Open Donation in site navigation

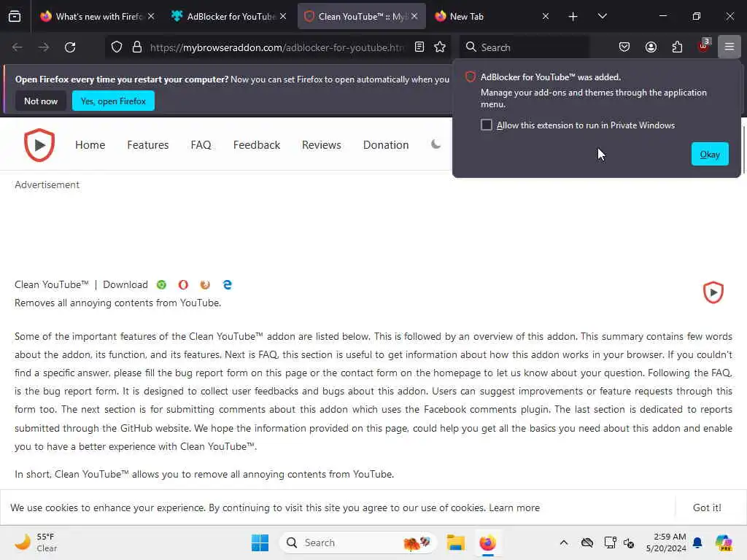pos(385,145)
